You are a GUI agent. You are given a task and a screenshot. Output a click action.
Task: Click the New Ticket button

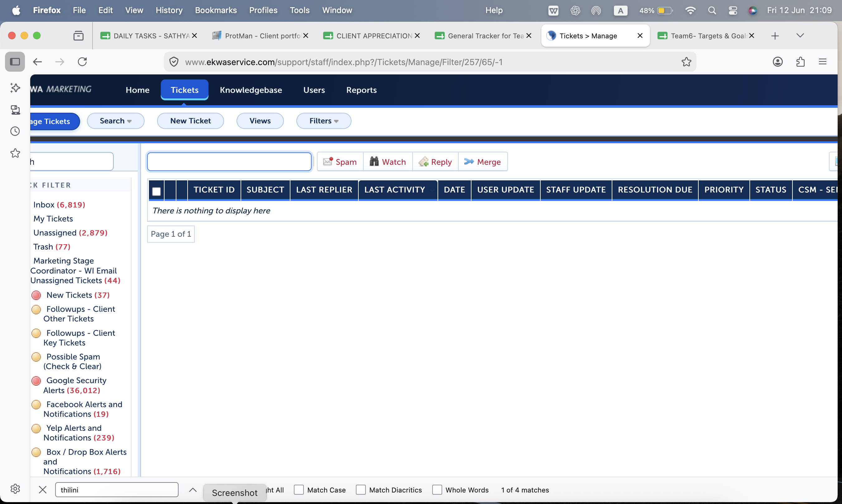click(190, 121)
